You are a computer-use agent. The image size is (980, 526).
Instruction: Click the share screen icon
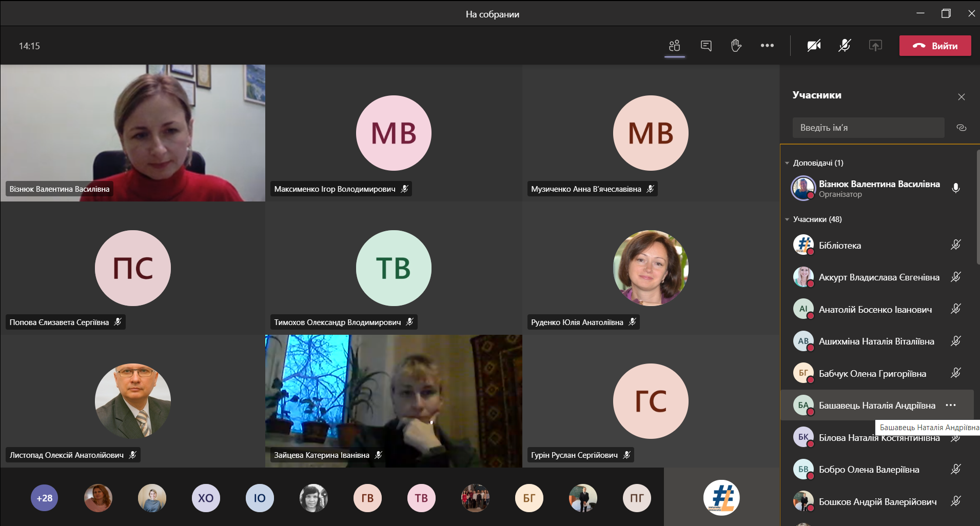(875, 46)
